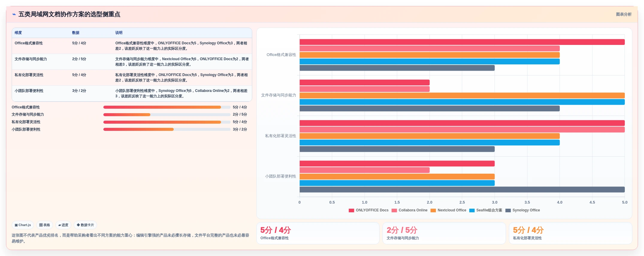
Task: Select the 小团队部署便利性 table row label
Action: [29, 91]
